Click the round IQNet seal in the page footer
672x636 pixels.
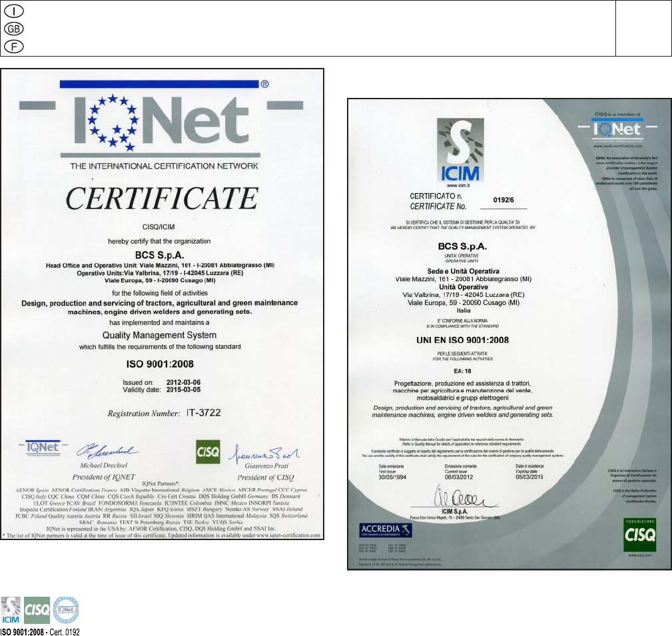tap(65, 610)
